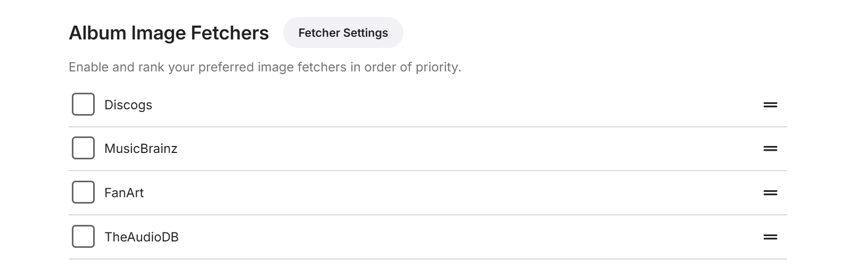This screenshot has width=868, height=275.
Task: Select the FanArt label text
Action: (124, 193)
